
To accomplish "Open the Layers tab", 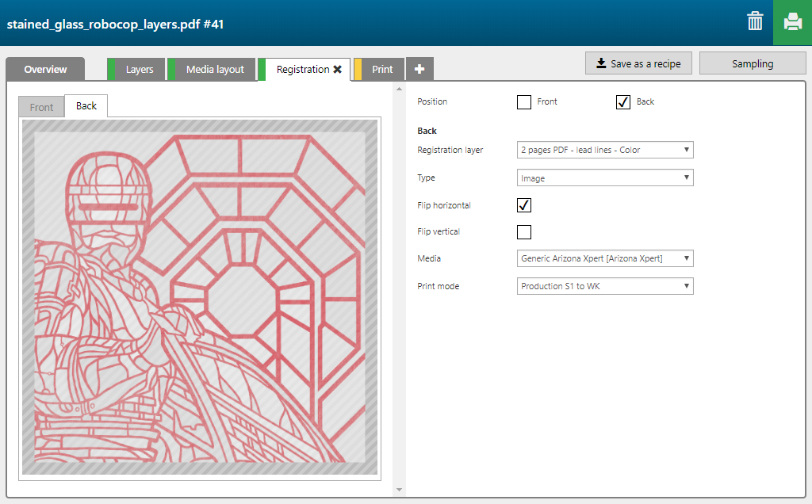I will point(136,69).
